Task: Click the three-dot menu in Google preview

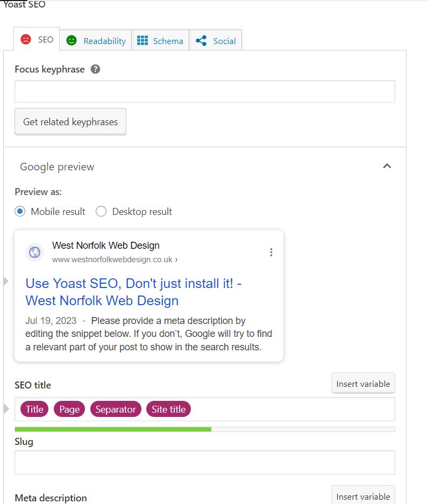Action: point(271,252)
